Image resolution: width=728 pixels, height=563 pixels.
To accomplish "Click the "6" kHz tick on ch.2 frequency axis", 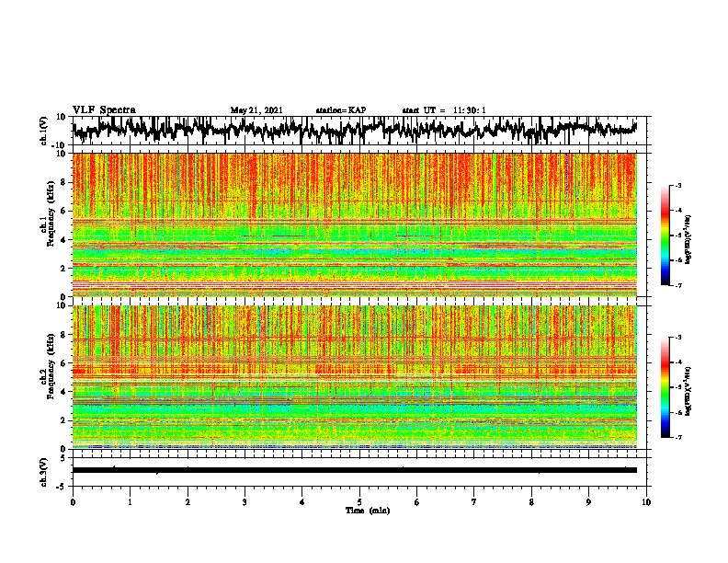I will pyautogui.click(x=63, y=363).
